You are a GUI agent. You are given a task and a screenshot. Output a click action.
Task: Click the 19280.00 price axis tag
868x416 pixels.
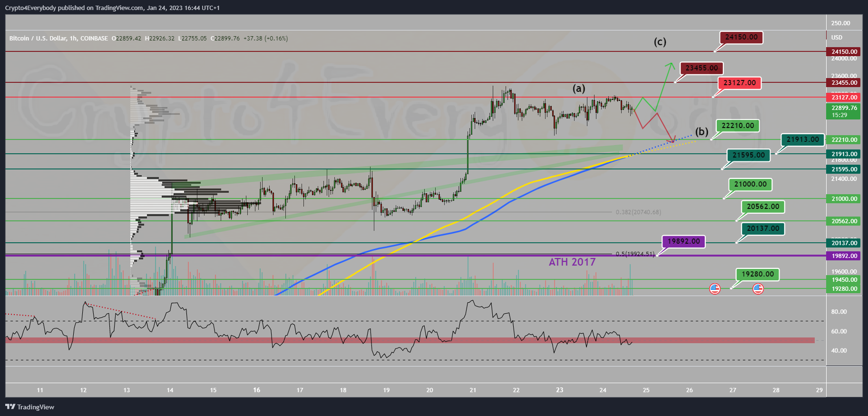(844, 289)
